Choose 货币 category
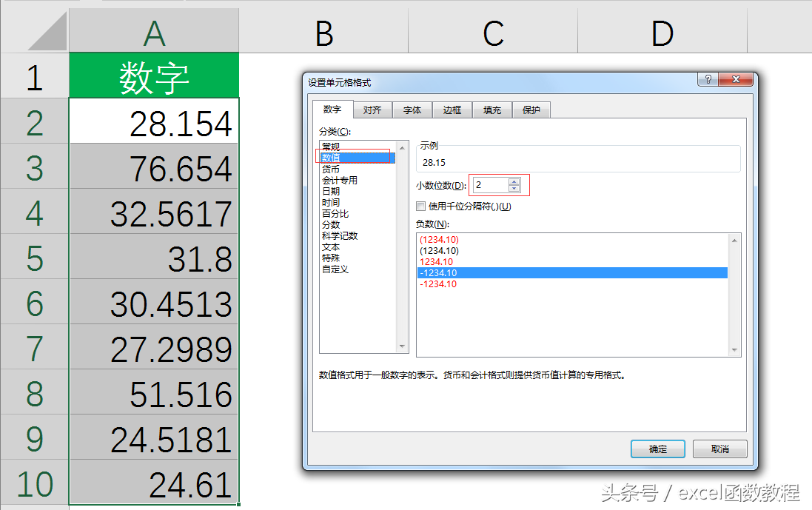 [358, 170]
